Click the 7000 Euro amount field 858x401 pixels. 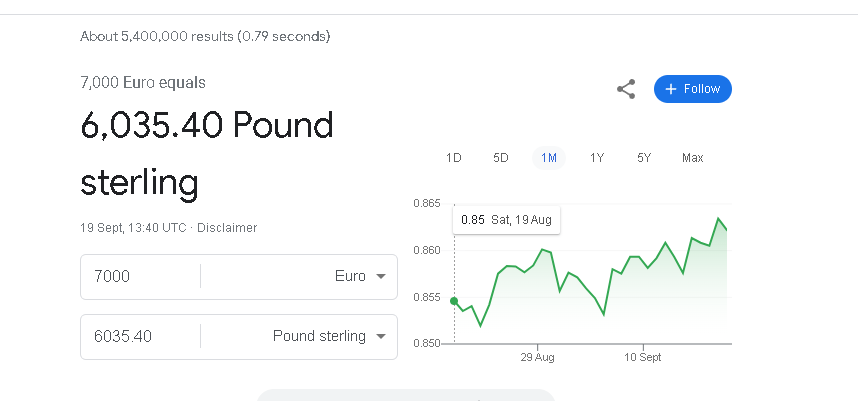point(141,276)
